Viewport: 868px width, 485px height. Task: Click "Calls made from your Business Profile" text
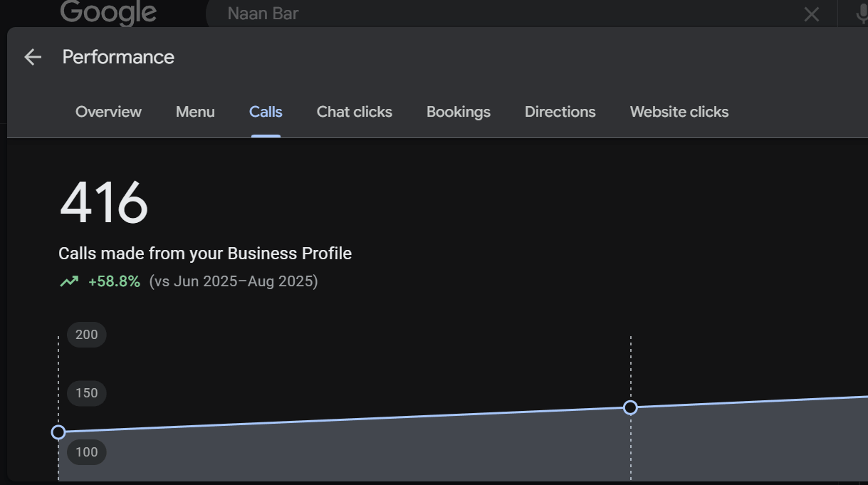(x=205, y=254)
